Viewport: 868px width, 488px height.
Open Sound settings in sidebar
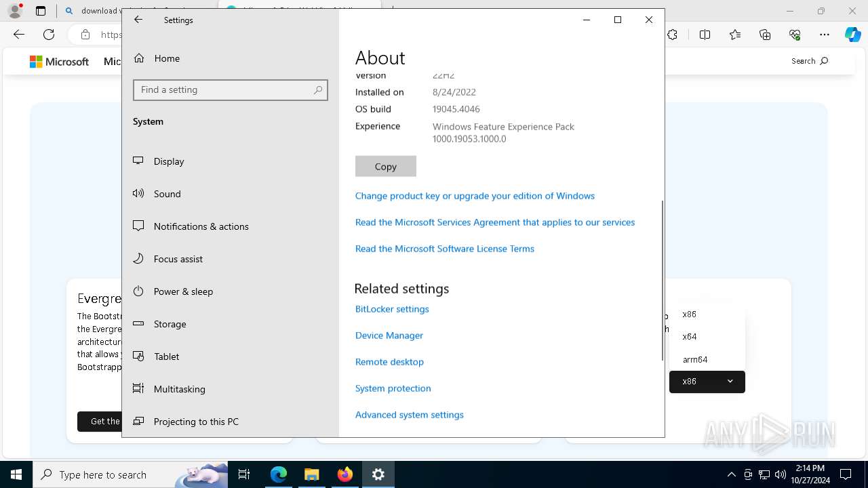(231, 194)
